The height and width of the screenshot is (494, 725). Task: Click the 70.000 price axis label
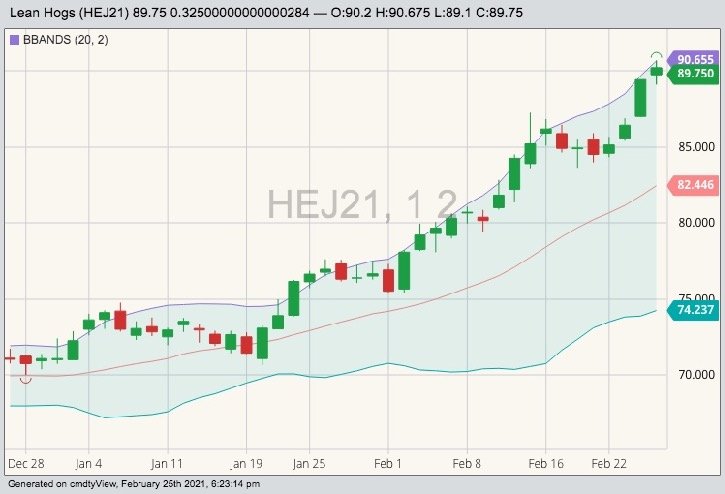click(x=696, y=375)
